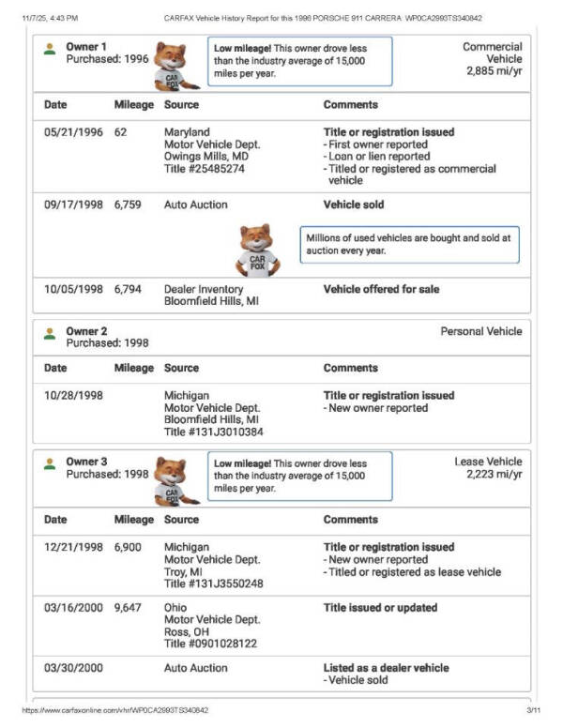Click the 'Millions of used vehicles' auction callout
Viewport: 563px width, 728px height.
click(409, 244)
